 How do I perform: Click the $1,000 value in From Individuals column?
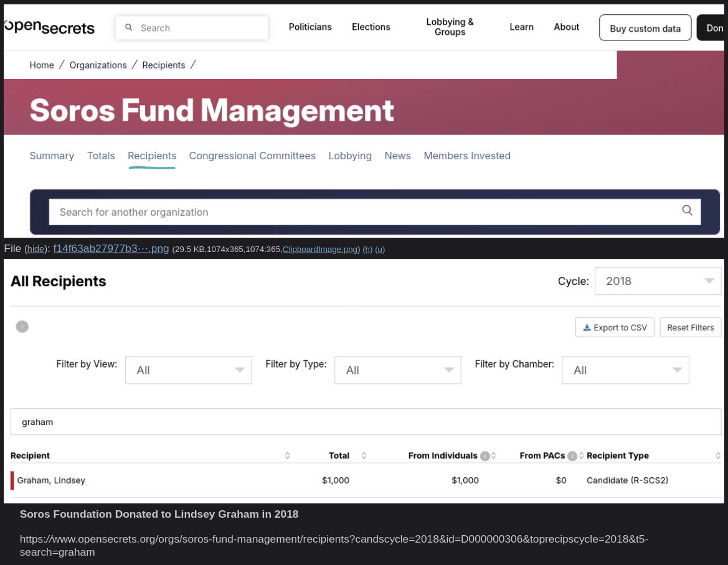click(465, 480)
